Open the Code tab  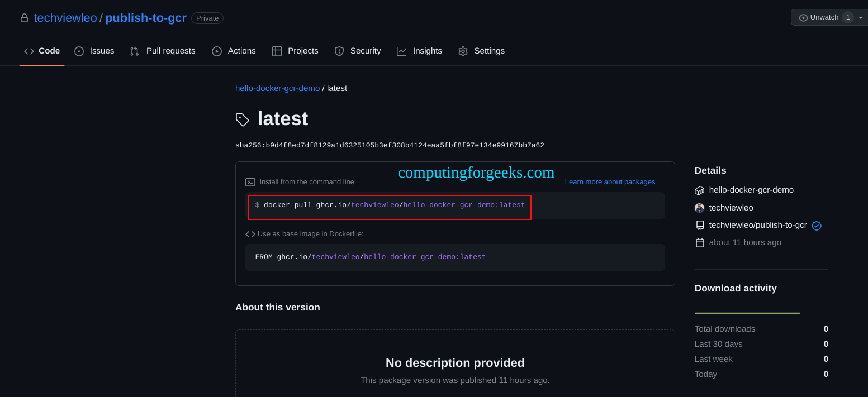tap(42, 51)
